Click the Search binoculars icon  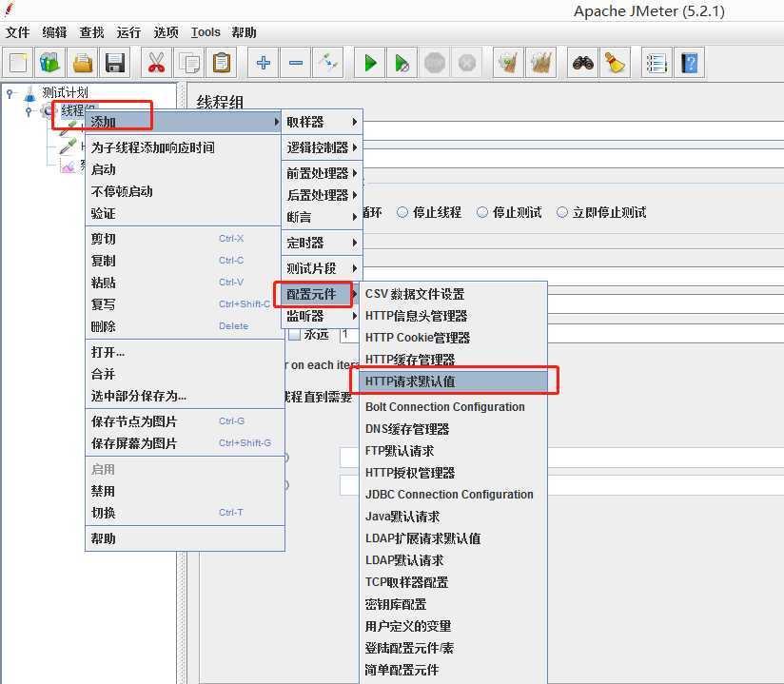[582, 63]
